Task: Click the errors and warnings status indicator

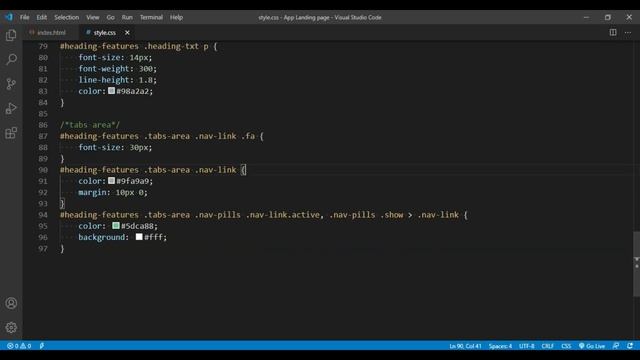Action: click(19, 346)
